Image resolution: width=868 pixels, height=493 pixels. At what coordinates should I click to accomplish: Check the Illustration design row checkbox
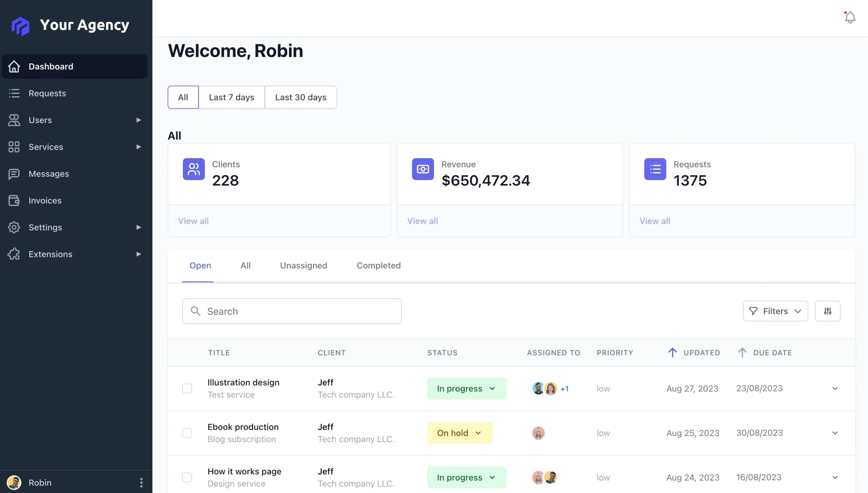point(187,388)
